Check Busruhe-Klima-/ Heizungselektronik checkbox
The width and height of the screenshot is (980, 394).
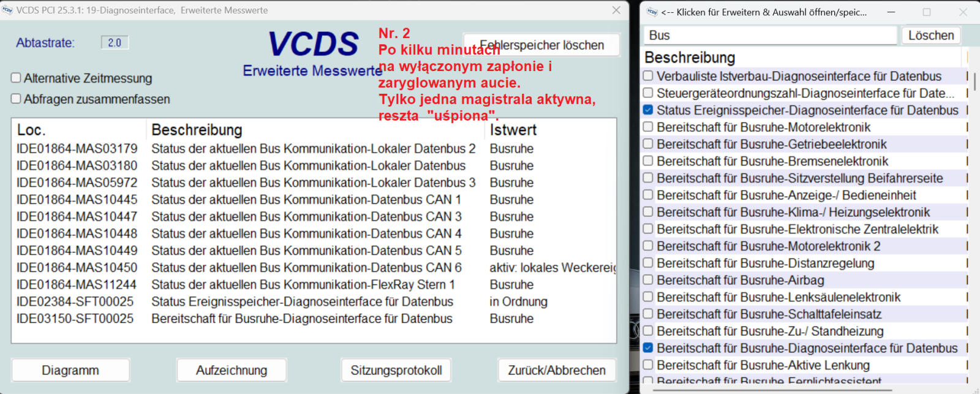coord(648,212)
